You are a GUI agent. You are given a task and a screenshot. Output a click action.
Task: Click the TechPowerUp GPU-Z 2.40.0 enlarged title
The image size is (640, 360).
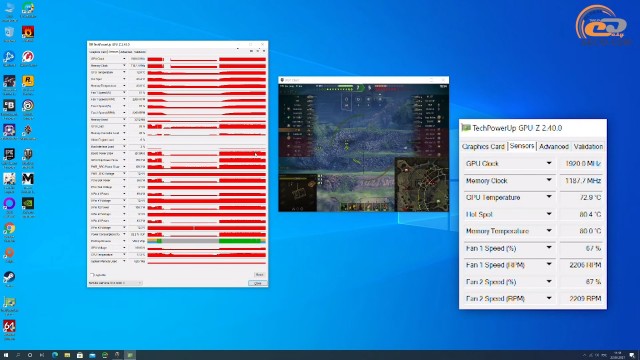point(517,128)
